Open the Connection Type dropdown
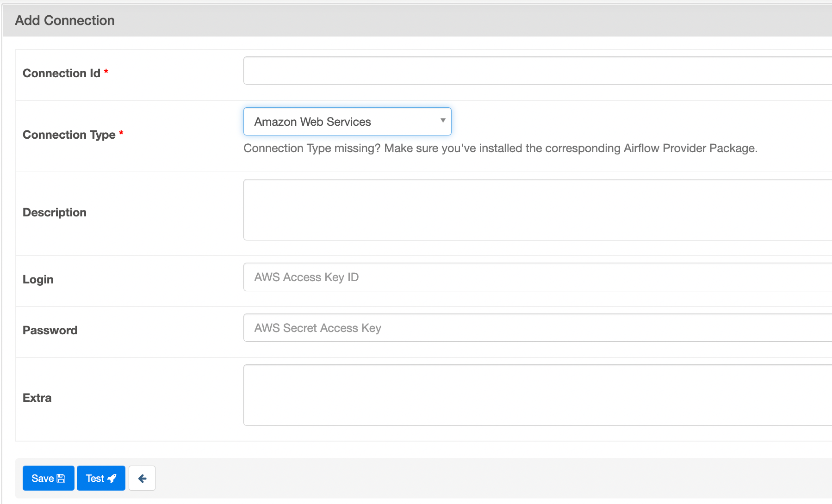Image resolution: width=832 pixels, height=504 pixels. pyautogui.click(x=347, y=122)
